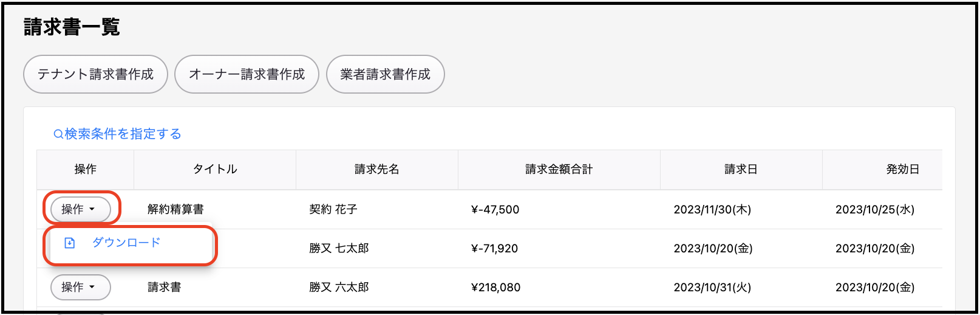Click 業者請求書作成 button
This screenshot has height=315, width=980.
tap(385, 74)
